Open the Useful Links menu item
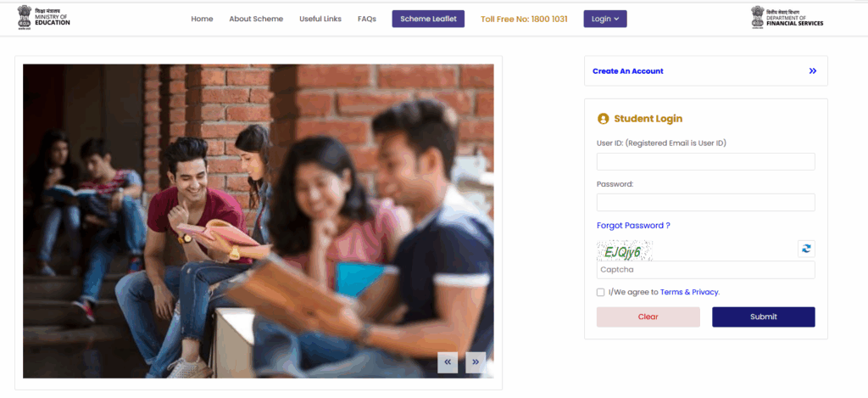868x398 pixels. click(320, 19)
